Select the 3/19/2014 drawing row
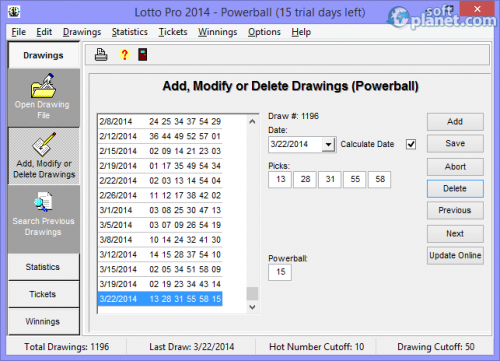The image size is (500, 361). [160, 284]
